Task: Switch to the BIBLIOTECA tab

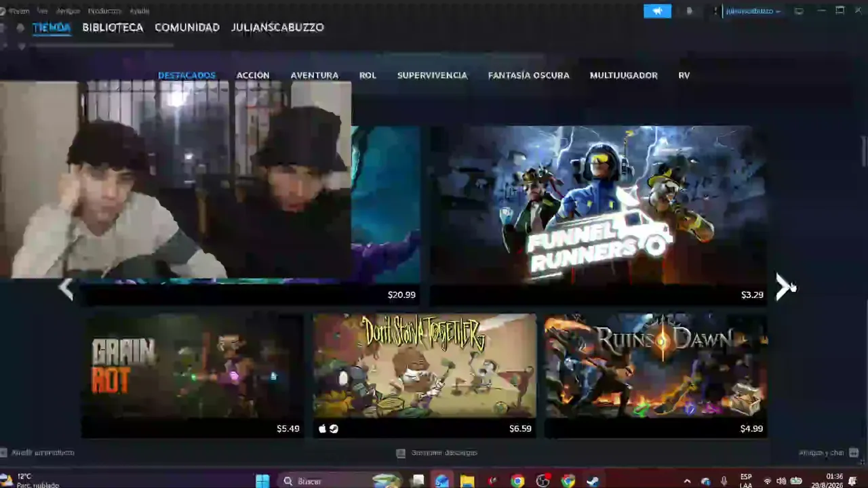Action: pyautogui.click(x=113, y=28)
